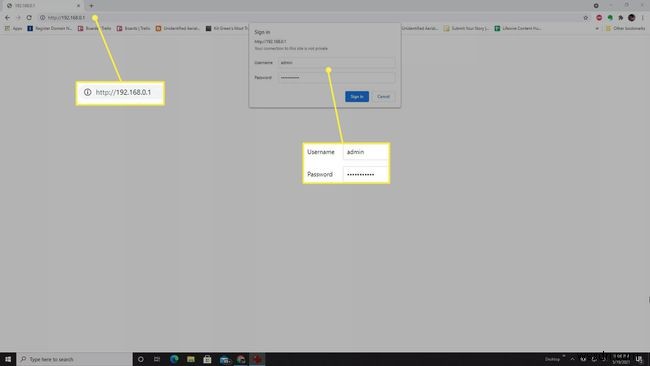The width and height of the screenshot is (650, 366).
Task: Switch to Chrome on the taskbar
Action: pyautogui.click(x=241, y=359)
